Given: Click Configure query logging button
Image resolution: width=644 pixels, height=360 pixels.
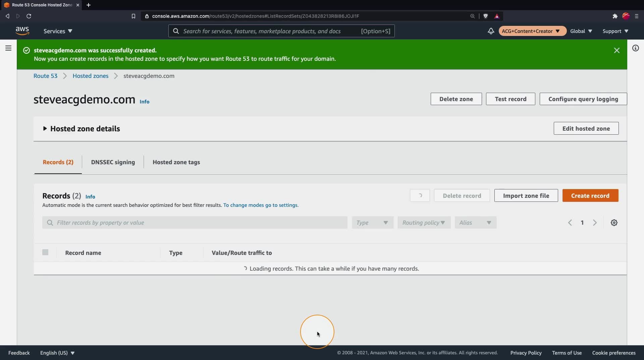Looking at the screenshot, I should [583, 99].
